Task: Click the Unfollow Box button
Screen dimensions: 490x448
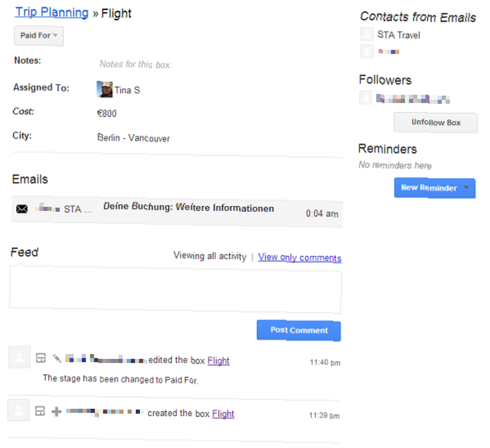Action: pos(435,123)
